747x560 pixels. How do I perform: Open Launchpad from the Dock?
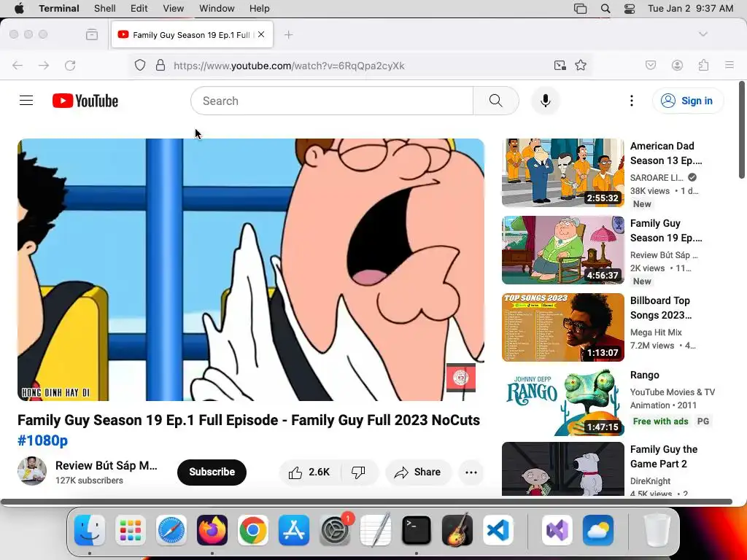[130, 530]
